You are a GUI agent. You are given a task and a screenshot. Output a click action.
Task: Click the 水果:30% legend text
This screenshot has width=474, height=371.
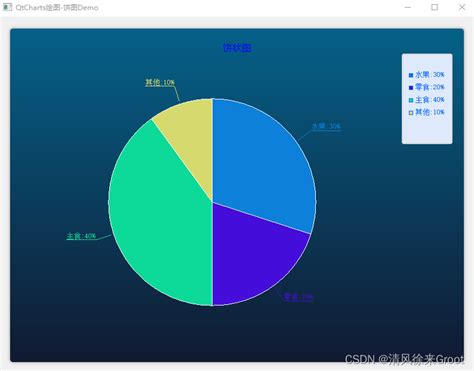point(430,75)
